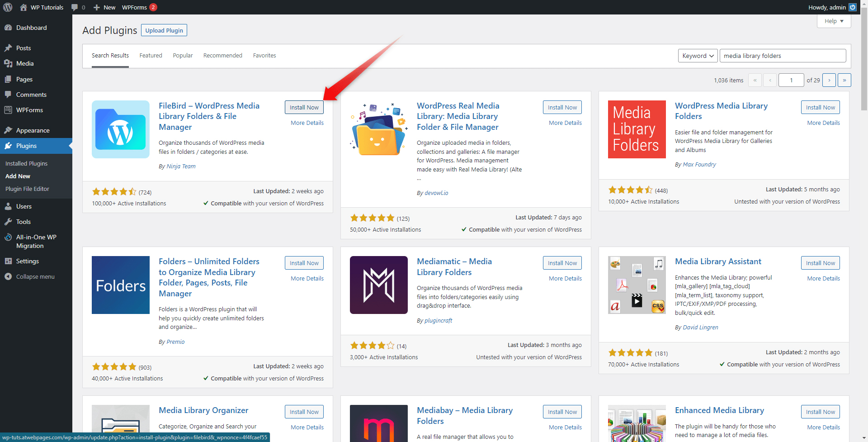Open the Keyword search type dropdown
Screen dimensions: 868x442
(698, 56)
